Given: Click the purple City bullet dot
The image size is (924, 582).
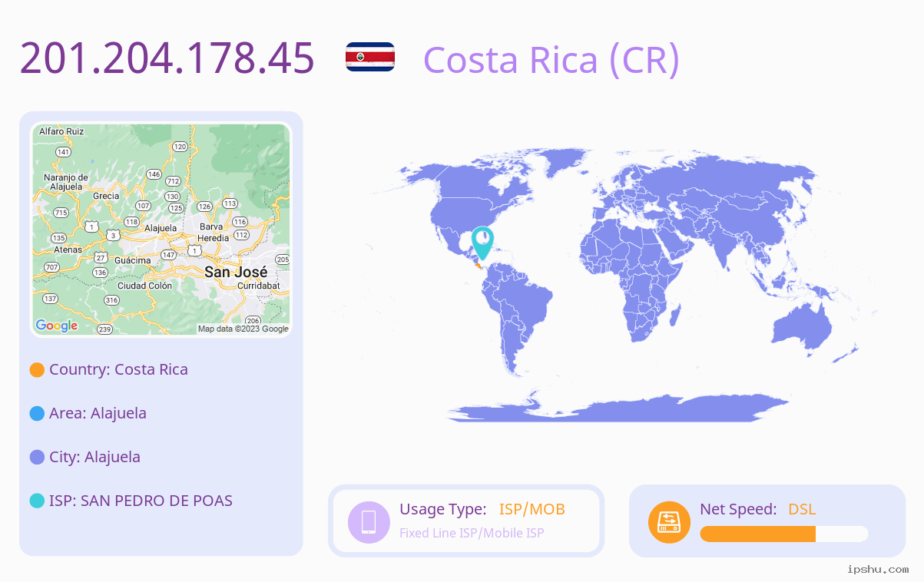Looking at the screenshot, I should tap(37, 457).
